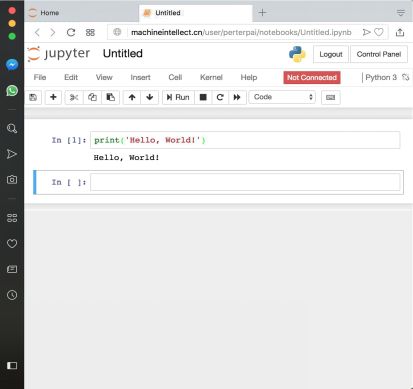The width and height of the screenshot is (413, 389).
Task: Reload the page
Action: (x=71, y=32)
